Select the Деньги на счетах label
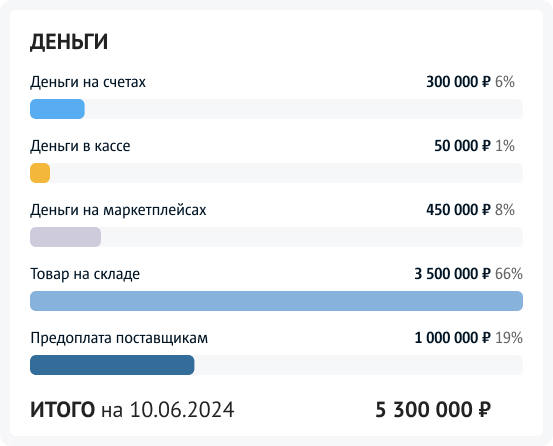Screen dimensions: 553x446 coord(88,82)
